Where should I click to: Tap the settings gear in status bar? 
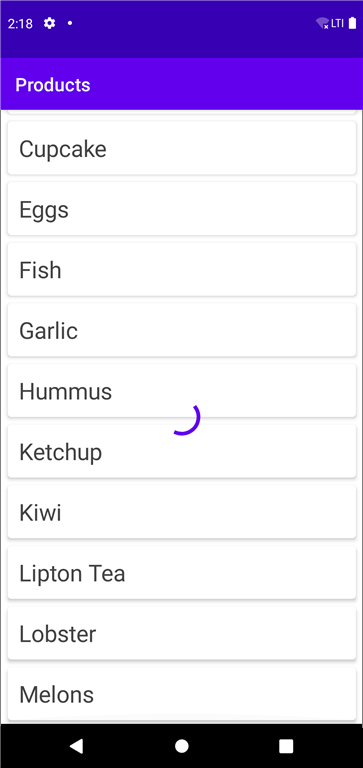(49, 23)
